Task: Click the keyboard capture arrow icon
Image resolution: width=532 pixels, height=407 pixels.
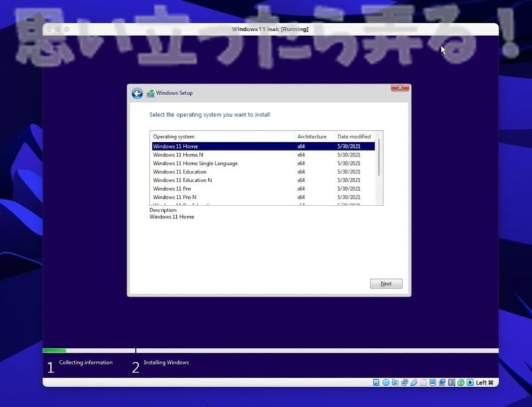Action: point(470,382)
